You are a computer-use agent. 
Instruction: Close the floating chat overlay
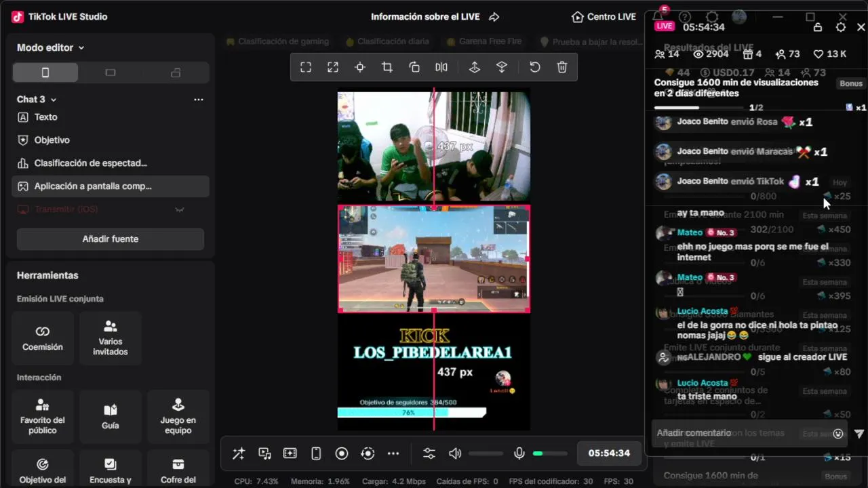click(x=861, y=27)
